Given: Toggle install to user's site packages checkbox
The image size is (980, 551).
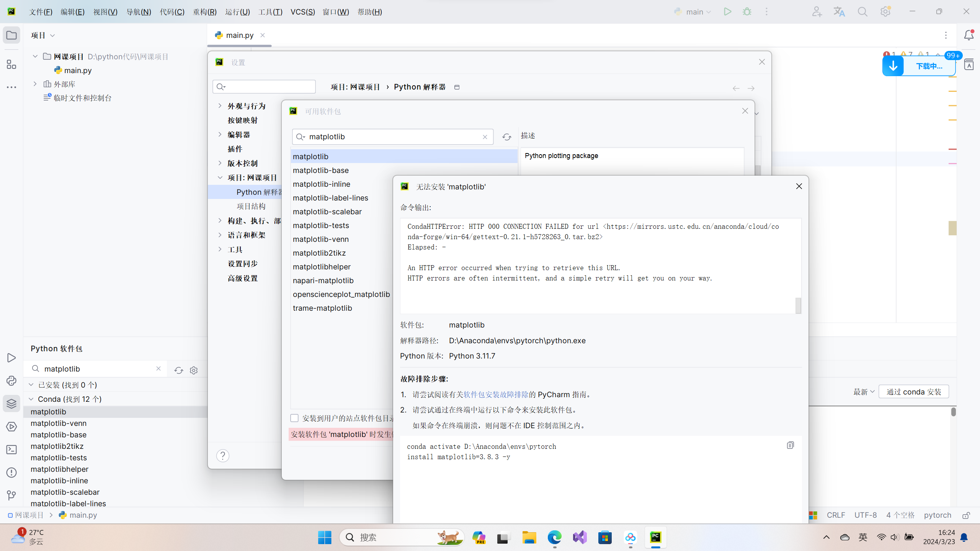Looking at the screenshot, I should pyautogui.click(x=294, y=418).
